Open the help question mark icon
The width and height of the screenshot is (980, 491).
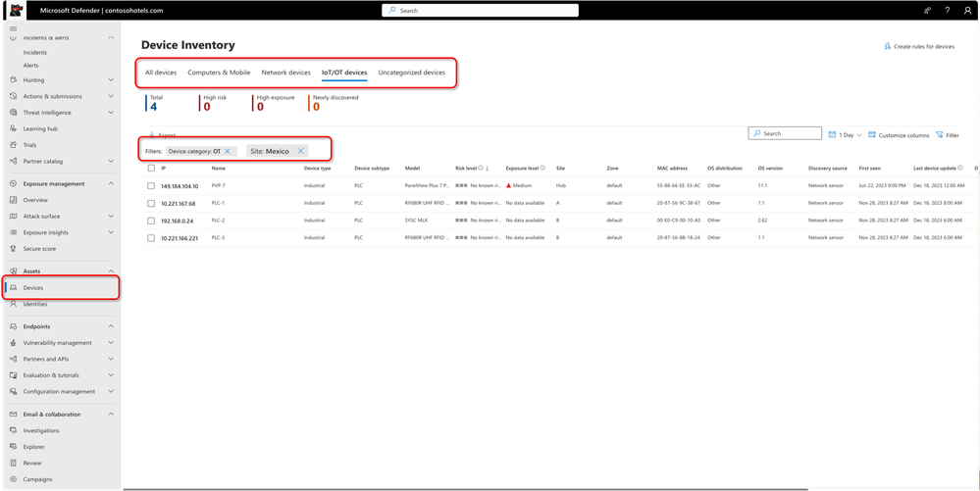click(x=948, y=11)
